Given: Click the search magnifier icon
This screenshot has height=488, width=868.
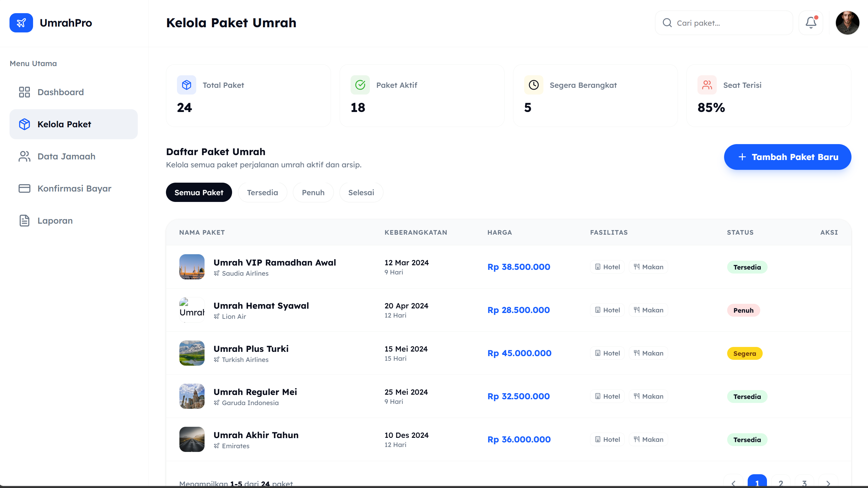Looking at the screenshot, I should click(667, 23).
